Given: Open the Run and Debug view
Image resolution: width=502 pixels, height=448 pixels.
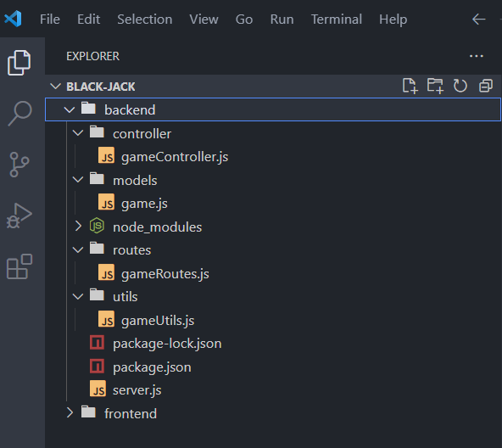Looking at the screenshot, I should pos(20,216).
